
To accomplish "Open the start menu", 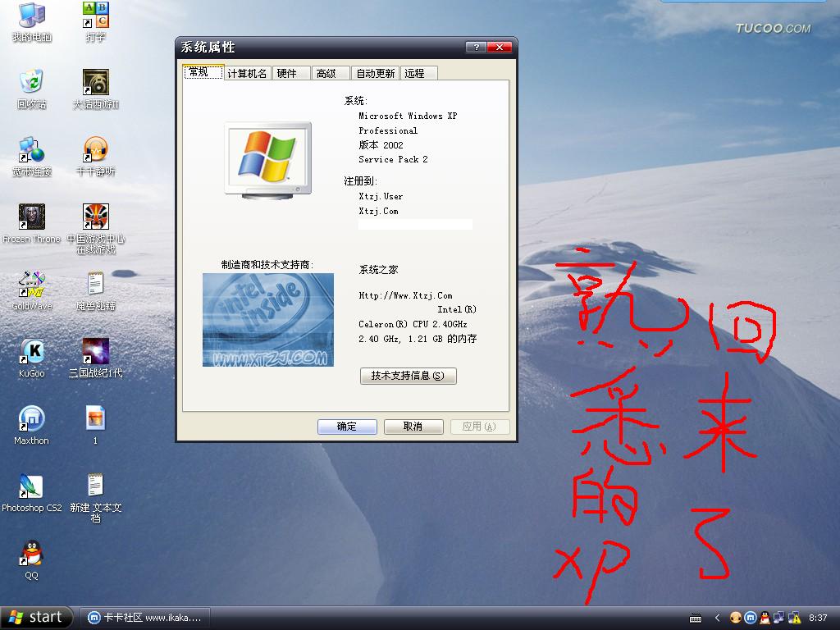I will 36,617.
